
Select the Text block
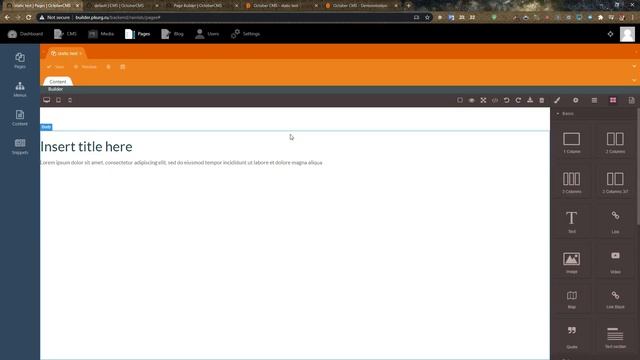(571, 222)
